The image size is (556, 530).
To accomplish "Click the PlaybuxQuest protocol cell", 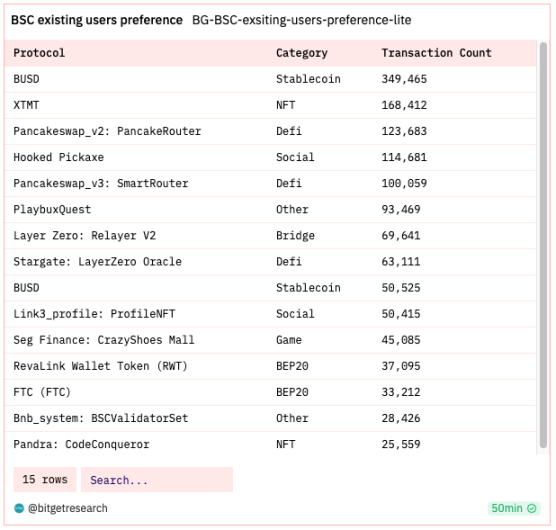I will 52,210.
